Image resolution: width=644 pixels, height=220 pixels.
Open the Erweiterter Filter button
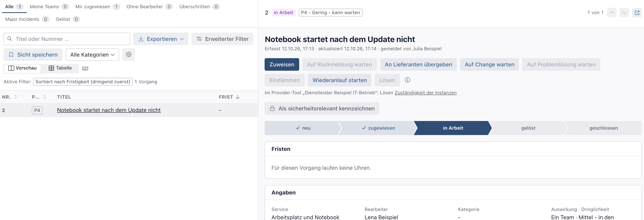tap(222, 39)
